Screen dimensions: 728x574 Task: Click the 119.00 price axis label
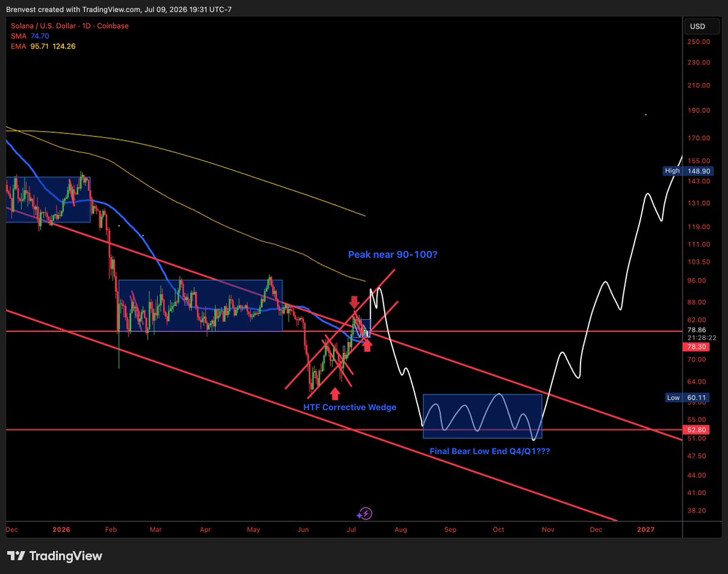click(x=699, y=227)
